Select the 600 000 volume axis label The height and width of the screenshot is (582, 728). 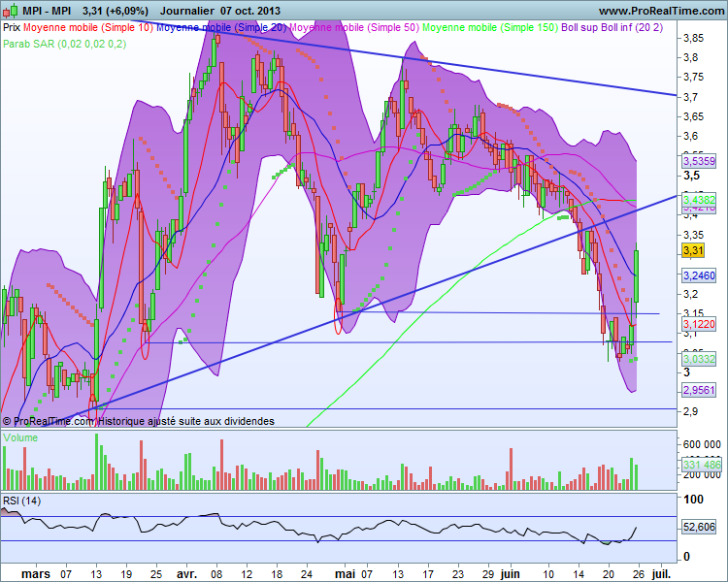pyautogui.click(x=702, y=444)
